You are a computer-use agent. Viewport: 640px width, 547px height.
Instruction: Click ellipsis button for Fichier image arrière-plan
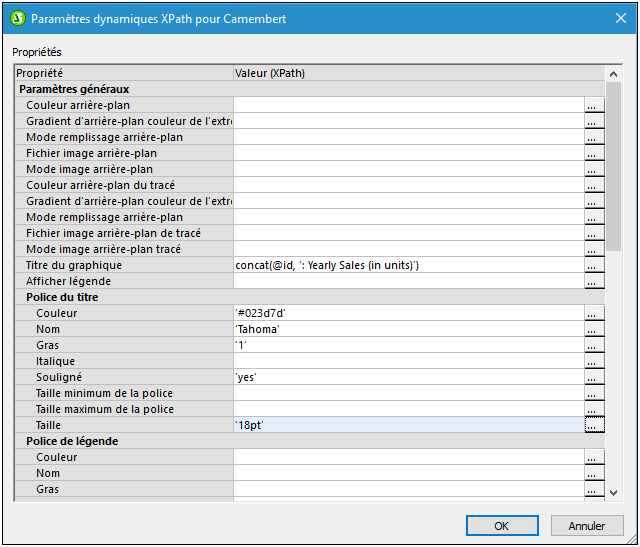pos(594,153)
